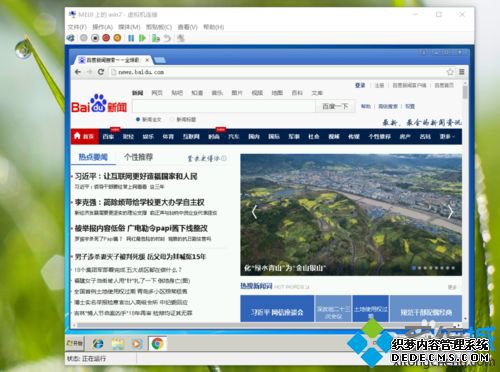Send Ctrl+Alt+Delete via the VM toolbar icon
Viewport: 500px width, 372px height.
pyautogui.click(x=71, y=38)
